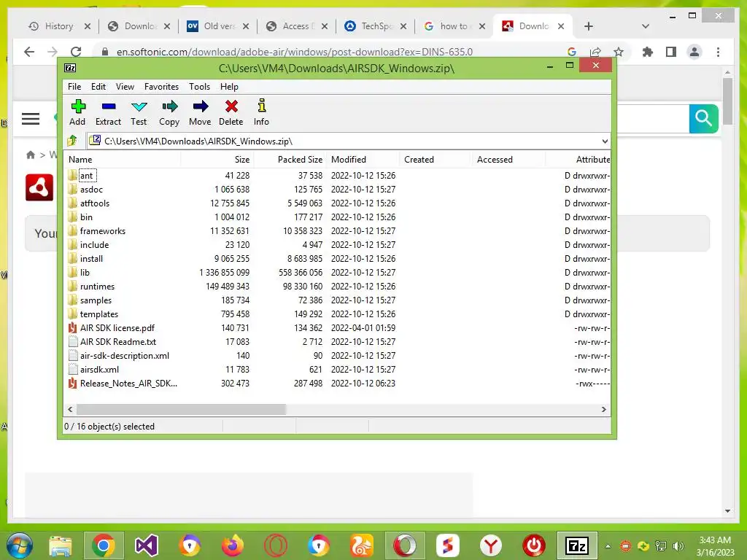Click the Chrome address bar URL
Viewport: 747px width, 560px height.
tap(295, 52)
